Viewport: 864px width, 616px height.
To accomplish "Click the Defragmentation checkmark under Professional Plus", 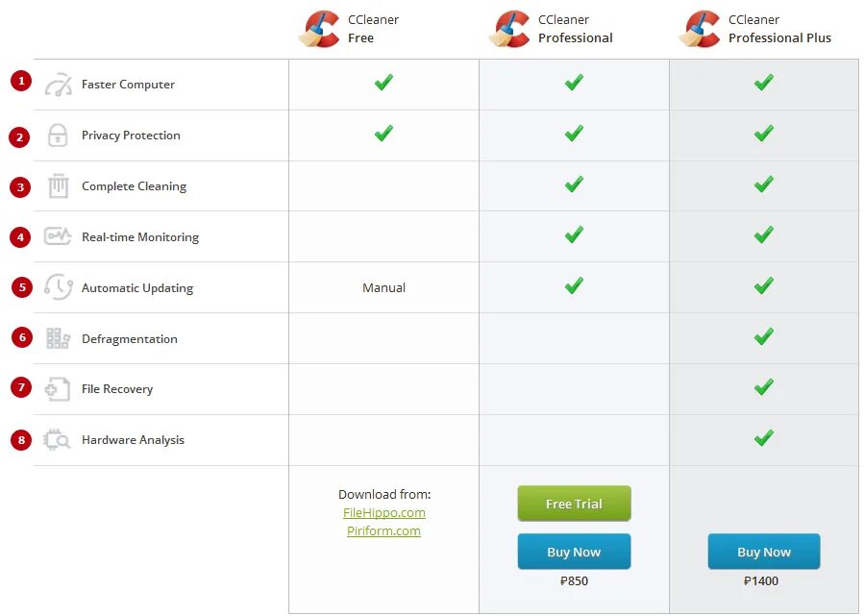I will (764, 337).
